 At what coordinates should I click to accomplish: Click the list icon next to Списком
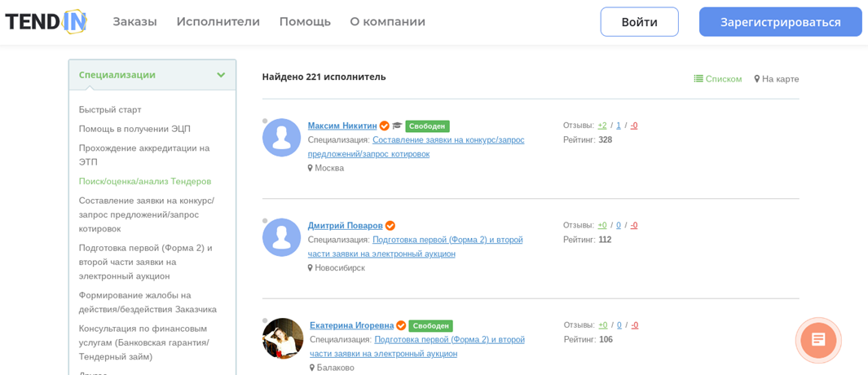pos(698,79)
